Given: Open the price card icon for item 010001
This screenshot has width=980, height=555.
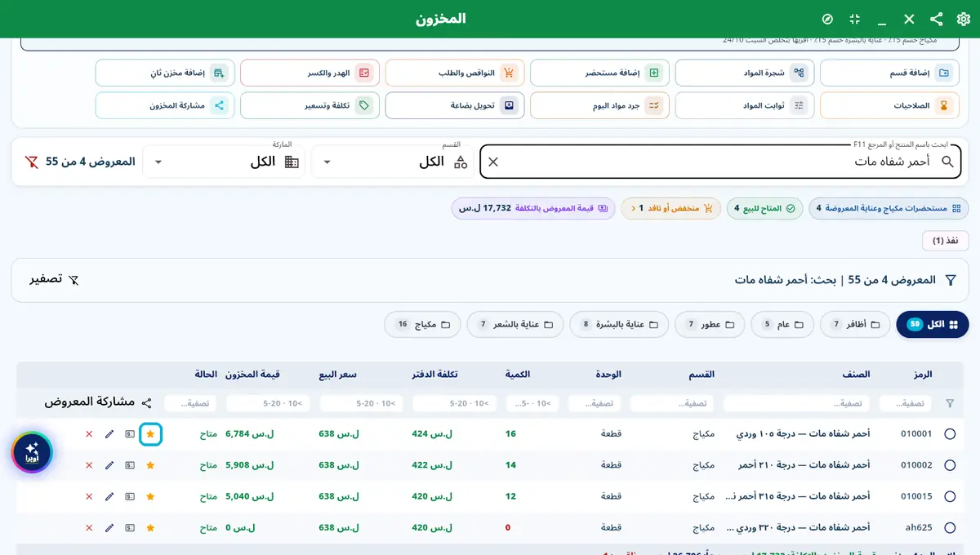Looking at the screenshot, I should click(x=130, y=434).
